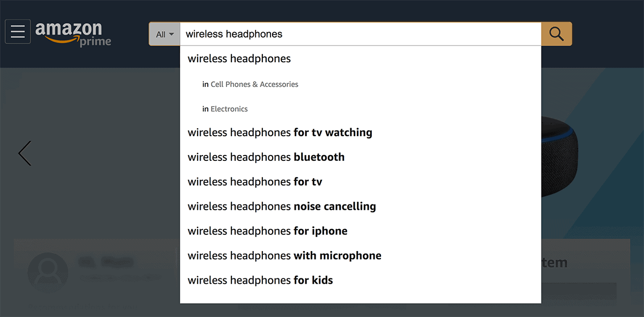Viewport: 644px width, 317px height.
Task: Click the gray bar in right card
Action: (579, 291)
